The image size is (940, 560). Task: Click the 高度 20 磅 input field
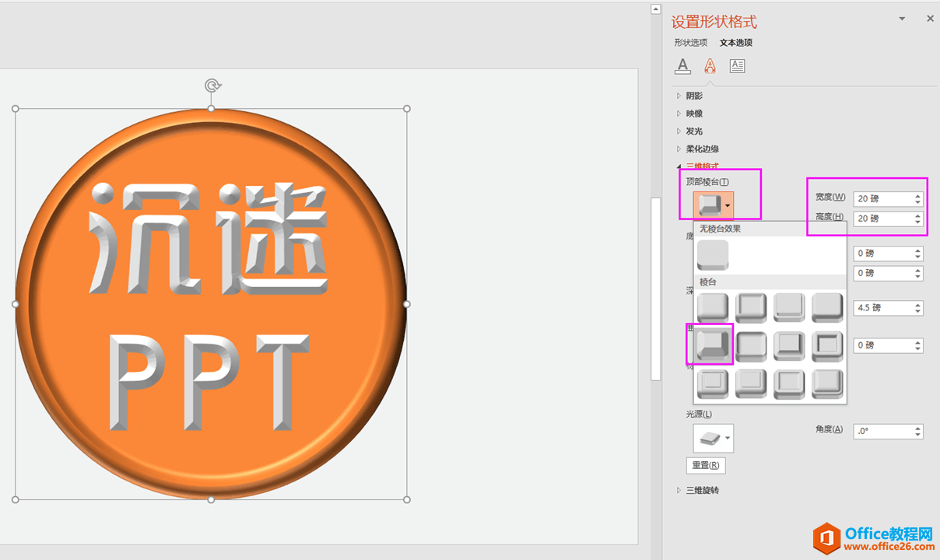point(882,219)
